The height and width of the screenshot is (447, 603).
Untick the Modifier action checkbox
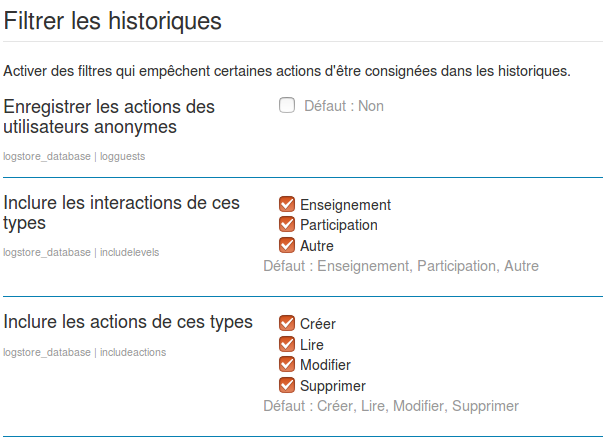287,364
